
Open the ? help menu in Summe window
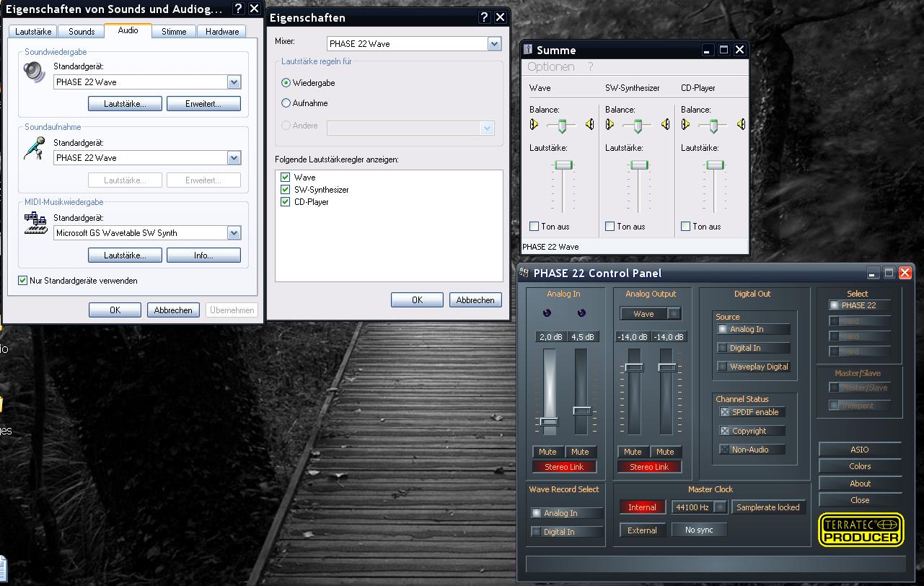(591, 66)
